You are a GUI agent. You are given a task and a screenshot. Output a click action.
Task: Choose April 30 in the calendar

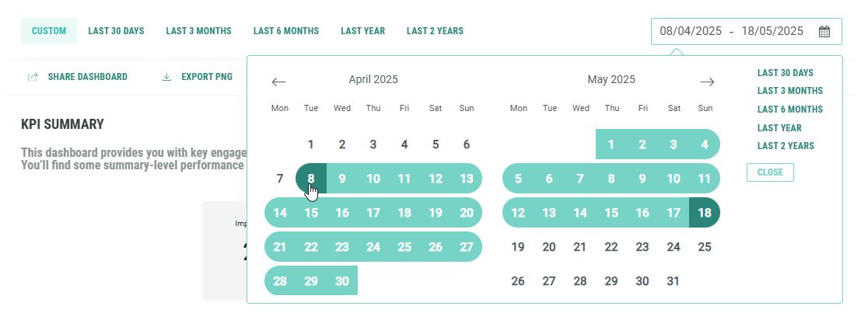342,281
